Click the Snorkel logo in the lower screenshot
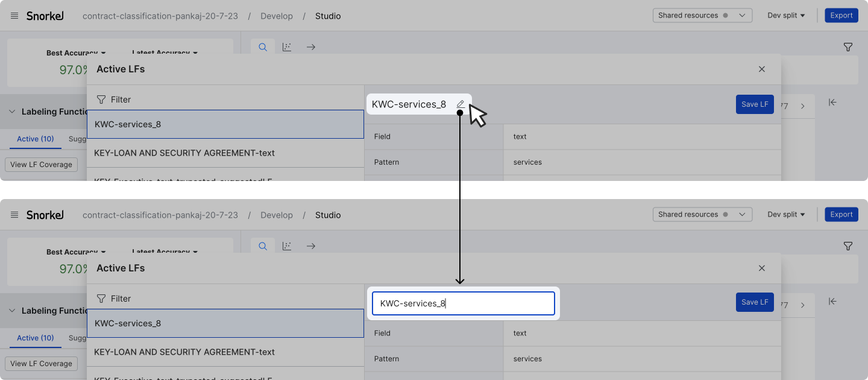Viewport: 868px width, 380px height. point(45,215)
